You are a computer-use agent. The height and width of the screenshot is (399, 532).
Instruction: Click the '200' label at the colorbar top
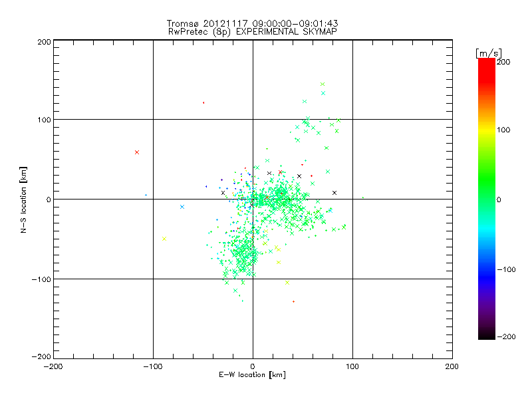pyautogui.click(x=503, y=62)
